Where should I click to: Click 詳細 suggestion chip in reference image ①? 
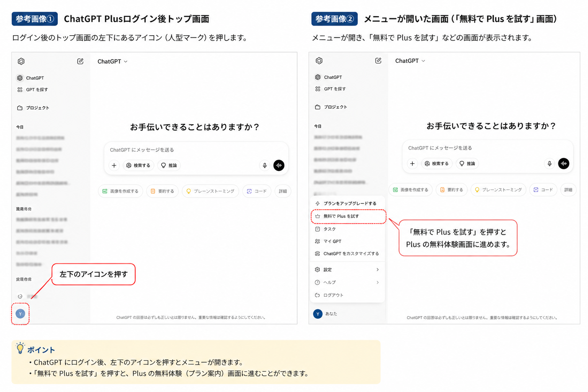click(x=283, y=191)
